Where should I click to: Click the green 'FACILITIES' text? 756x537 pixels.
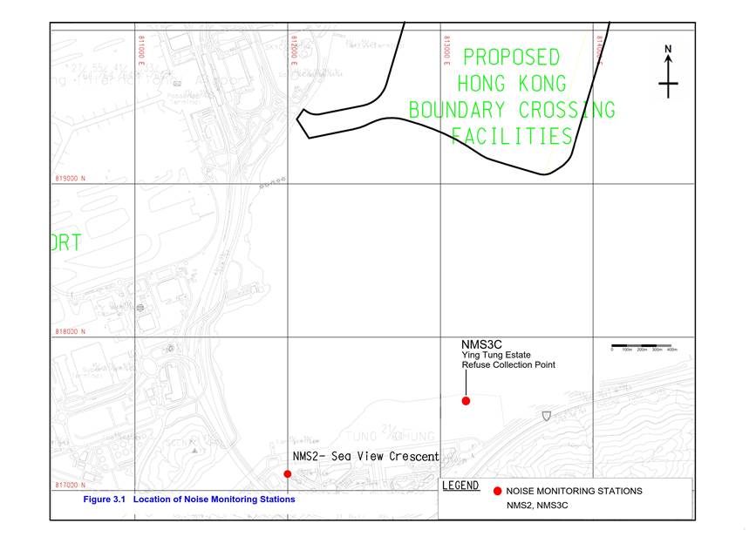(512, 136)
